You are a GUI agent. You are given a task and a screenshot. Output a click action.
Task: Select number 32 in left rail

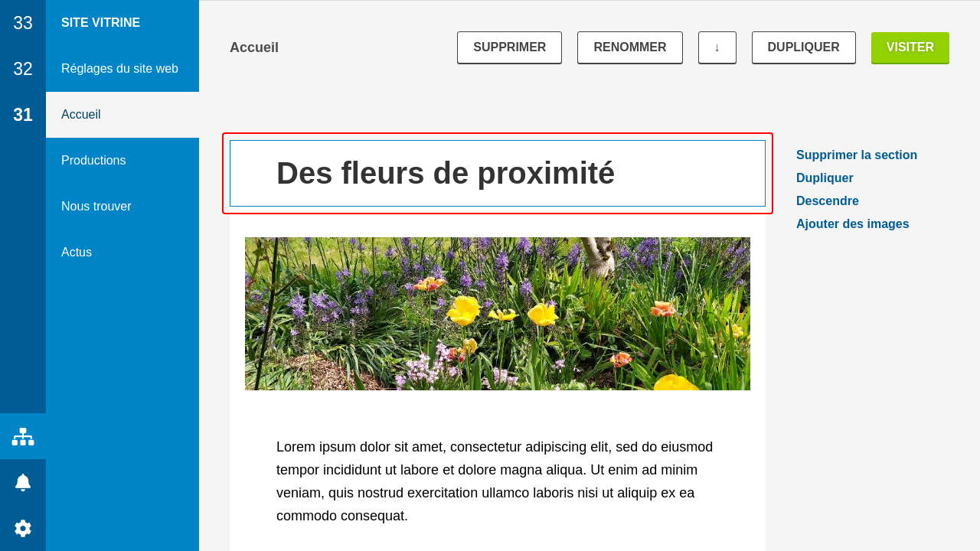pos(23,69)
